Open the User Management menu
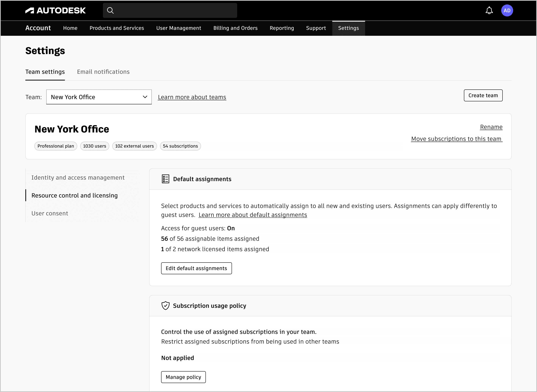 (179, 28)
